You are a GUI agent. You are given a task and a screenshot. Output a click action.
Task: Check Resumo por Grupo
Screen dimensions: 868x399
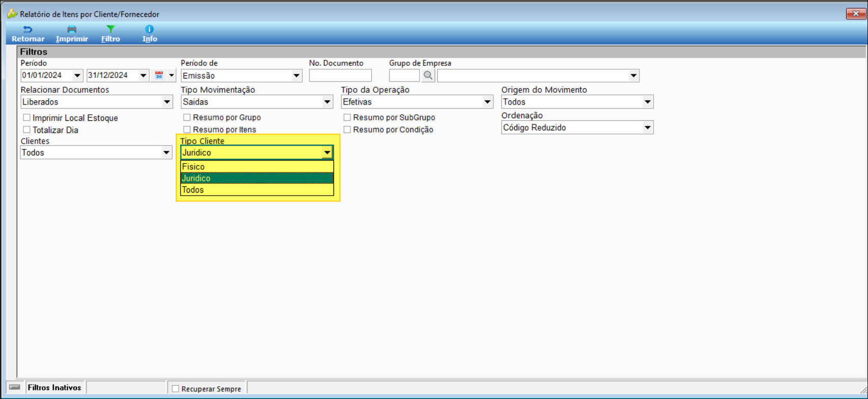(187, 117)
